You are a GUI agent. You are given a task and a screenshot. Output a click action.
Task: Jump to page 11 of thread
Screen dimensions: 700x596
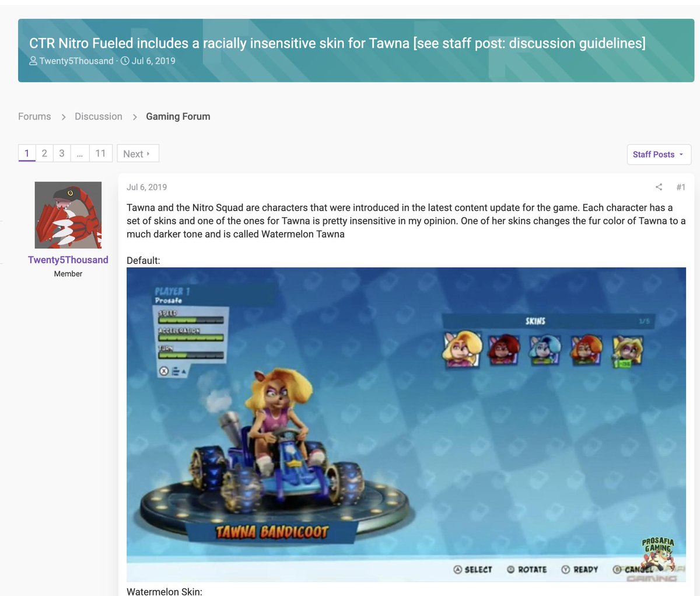coord(100,154)
